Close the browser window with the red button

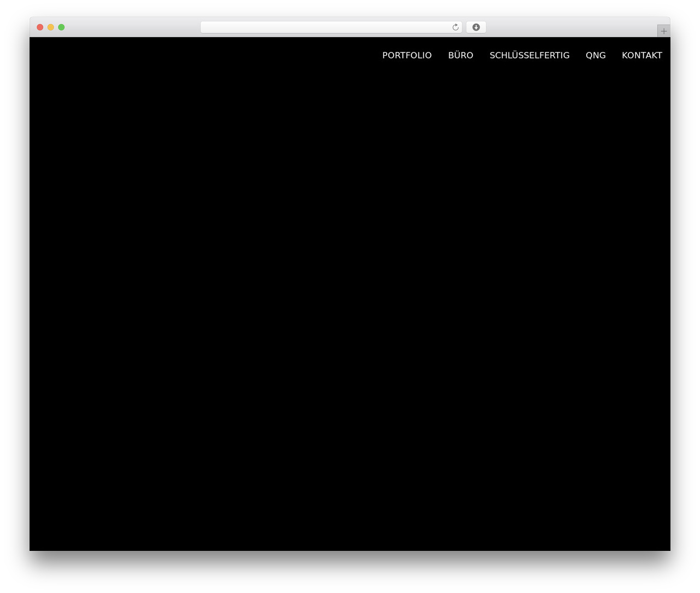click(40, 27)
